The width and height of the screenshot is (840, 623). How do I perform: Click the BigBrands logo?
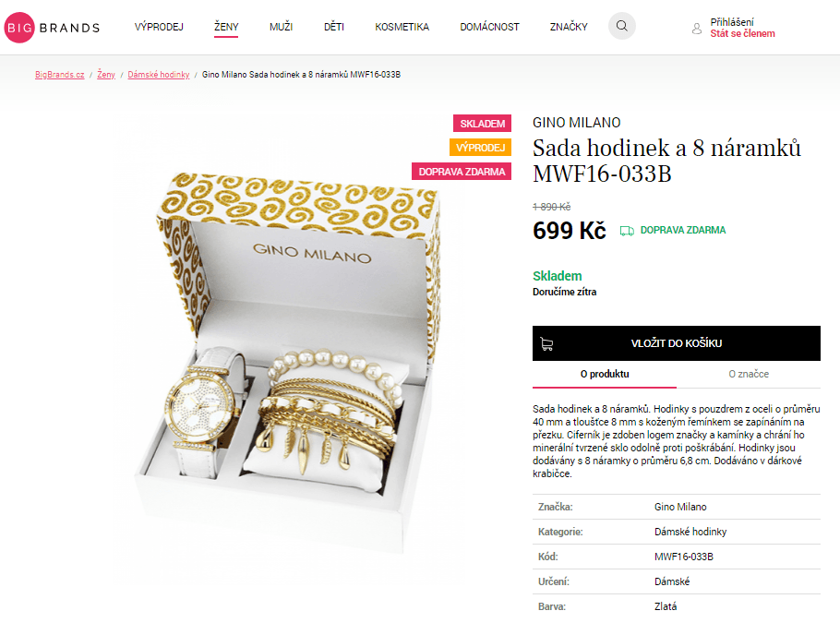click(52, 28)
